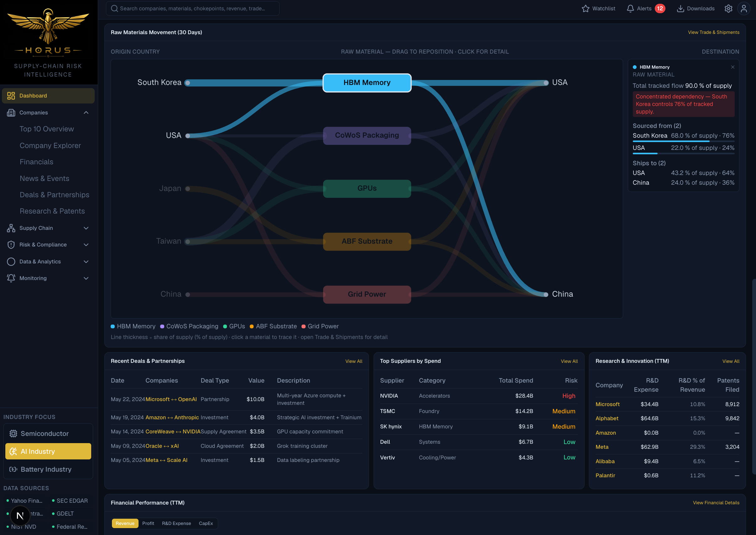Viewport: 756px width, 535px height.
Task: Open Top 10 Overview page
Action: (47, 129)
